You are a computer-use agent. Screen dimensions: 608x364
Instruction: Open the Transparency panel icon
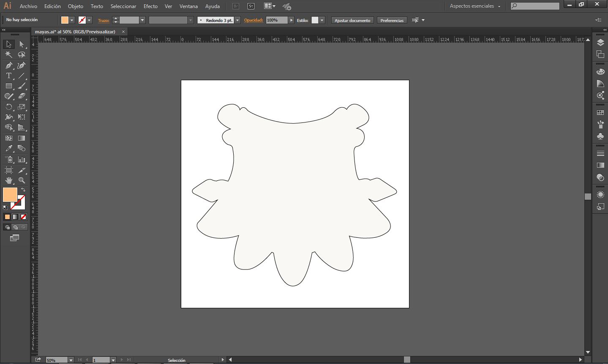click(600, 177)
